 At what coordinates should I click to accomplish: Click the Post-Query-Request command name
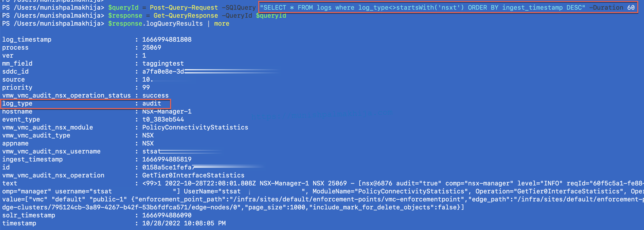(184, 8)
